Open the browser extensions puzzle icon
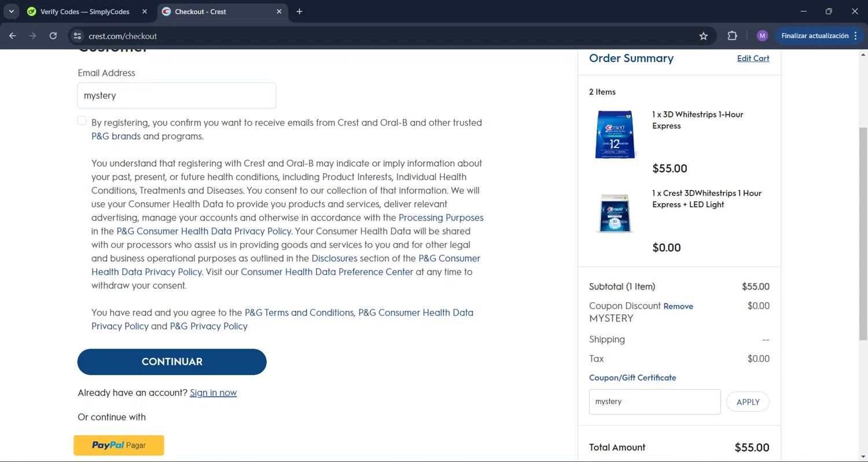 733,36
